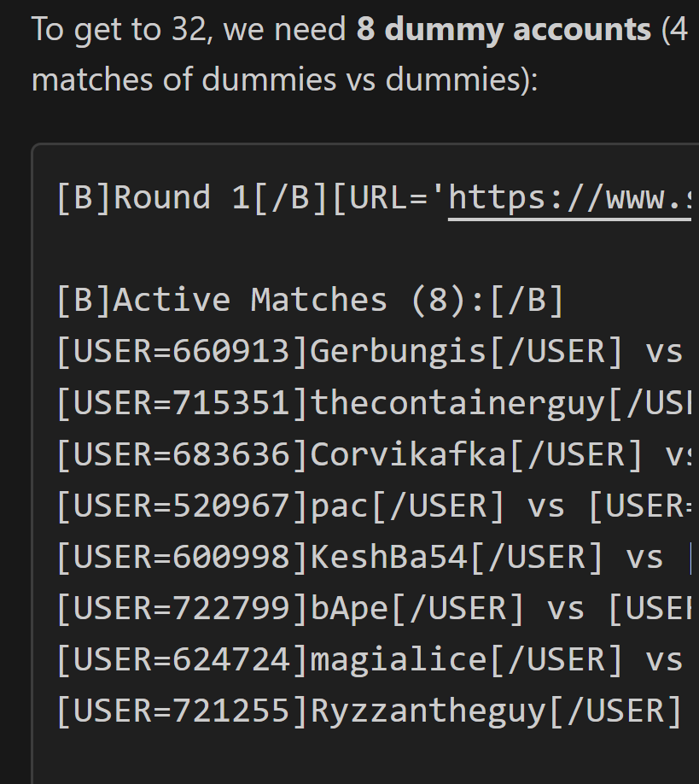Click the user ID 600998

pos(231,557)
